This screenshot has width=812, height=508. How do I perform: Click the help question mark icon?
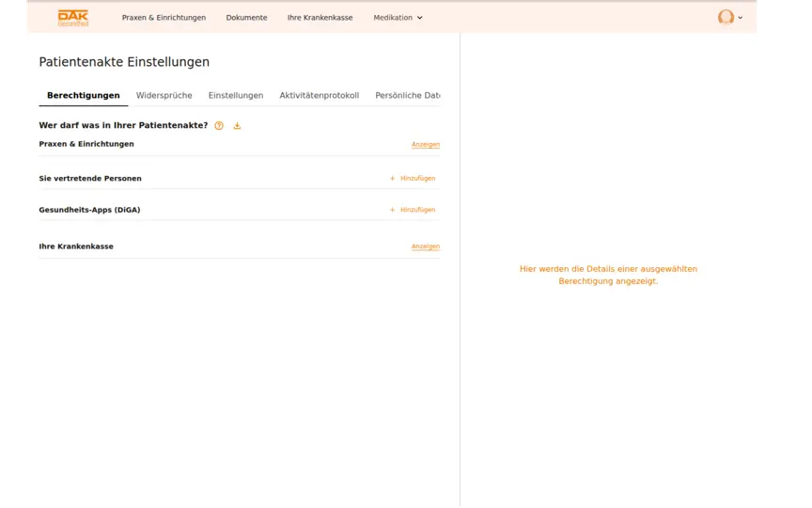pos(219,125)
